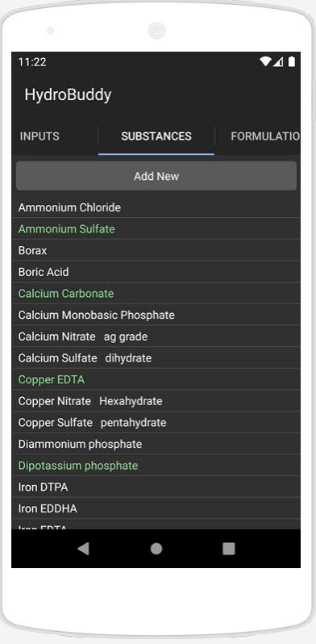
Task: Switch to the INPUTS tab
Action: coord(39,136)
